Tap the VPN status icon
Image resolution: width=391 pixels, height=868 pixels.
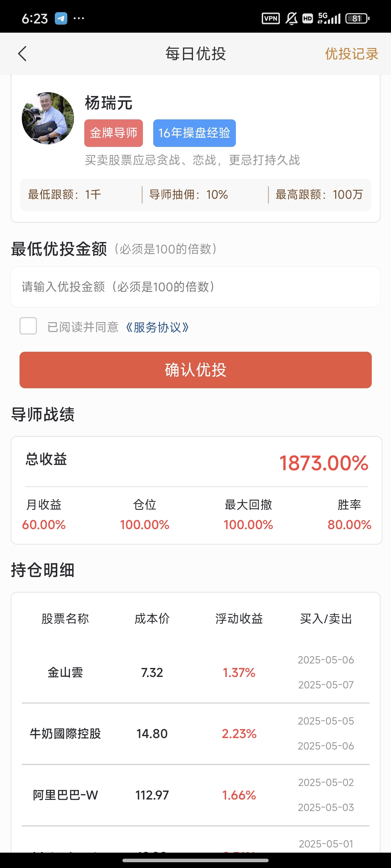coord(270,18)
